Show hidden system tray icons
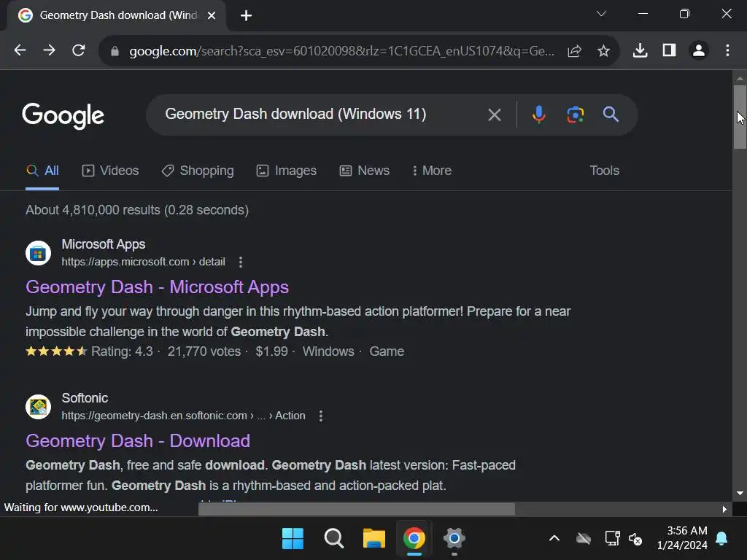Image resolution: width=747 pixels, height=560 pixels. pyautogui.click(x=554, y=539)
